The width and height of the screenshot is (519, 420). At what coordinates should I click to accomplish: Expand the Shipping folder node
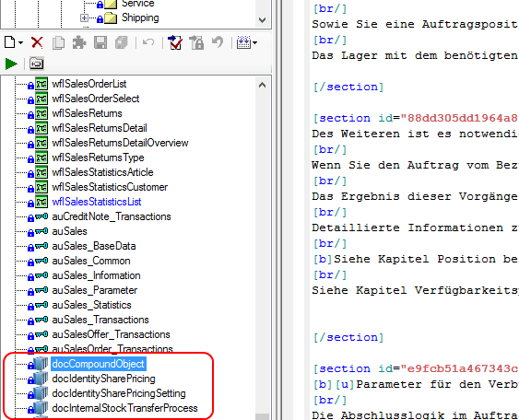point(85,17)
